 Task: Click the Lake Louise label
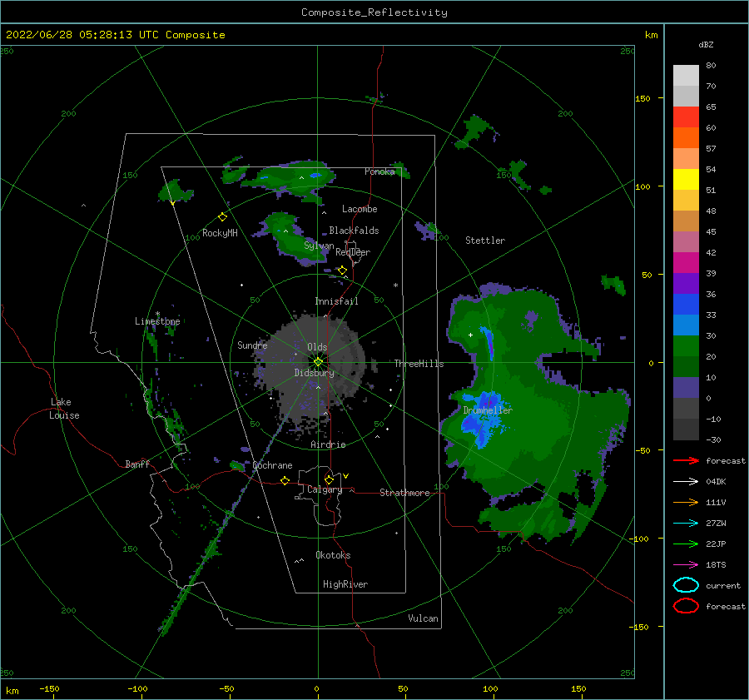[x=64, y=409]
